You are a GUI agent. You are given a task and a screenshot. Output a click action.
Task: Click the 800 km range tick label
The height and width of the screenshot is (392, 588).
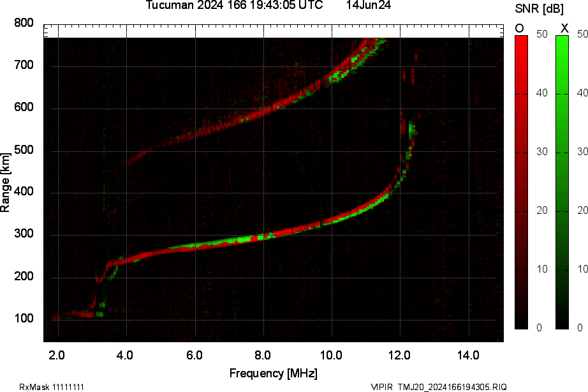(24, 23)
